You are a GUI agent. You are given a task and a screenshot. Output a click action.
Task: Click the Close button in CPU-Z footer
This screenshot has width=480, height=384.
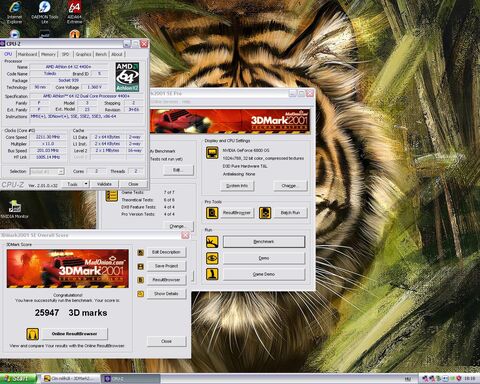click(x=133, y=184)
